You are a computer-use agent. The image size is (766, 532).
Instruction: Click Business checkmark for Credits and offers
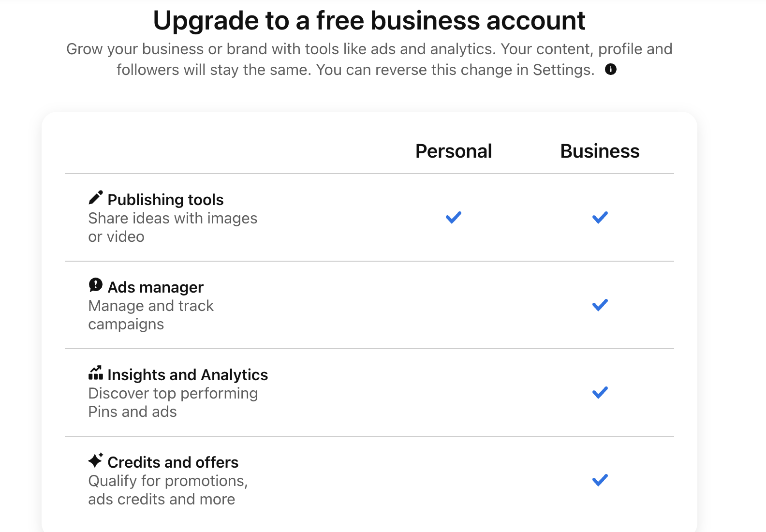coord(600,480)
